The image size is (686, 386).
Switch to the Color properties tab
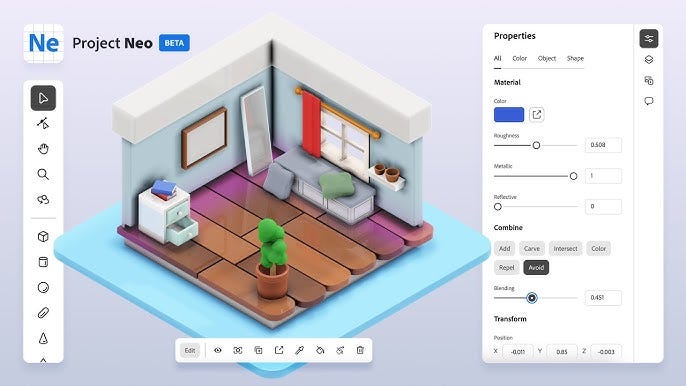click(x=520, y=58)
